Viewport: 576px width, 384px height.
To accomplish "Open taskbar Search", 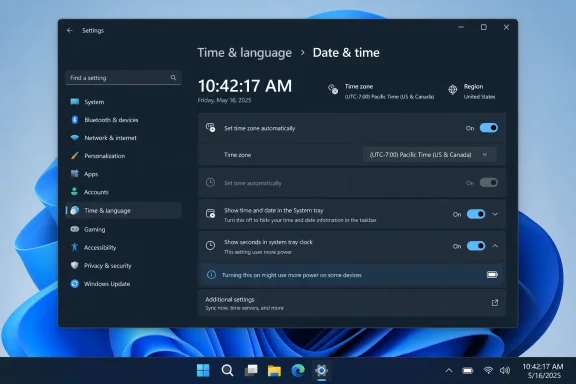I will pos(227,370).
